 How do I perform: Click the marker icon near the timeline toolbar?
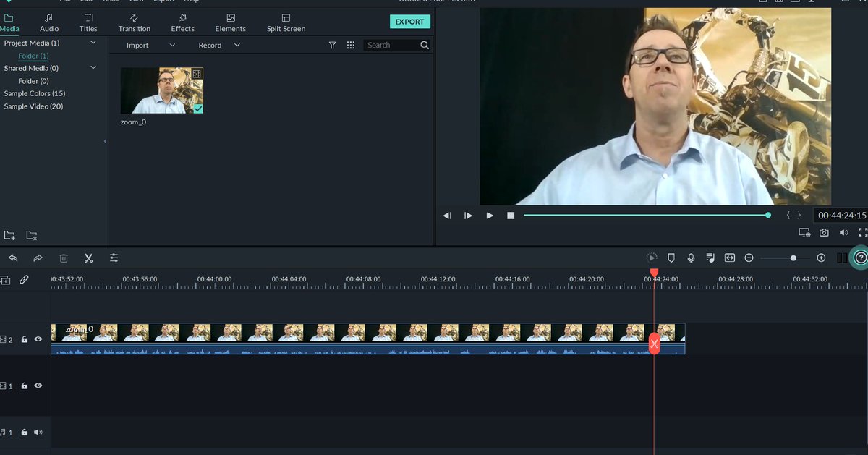pyautogui.click(x=671, y=258)
